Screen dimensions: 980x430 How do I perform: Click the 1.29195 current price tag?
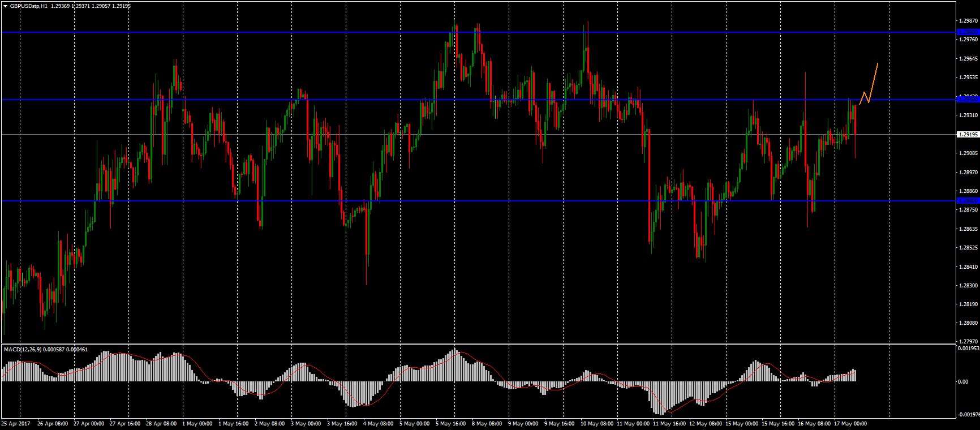pyautogui.click(x=968, y=135)
